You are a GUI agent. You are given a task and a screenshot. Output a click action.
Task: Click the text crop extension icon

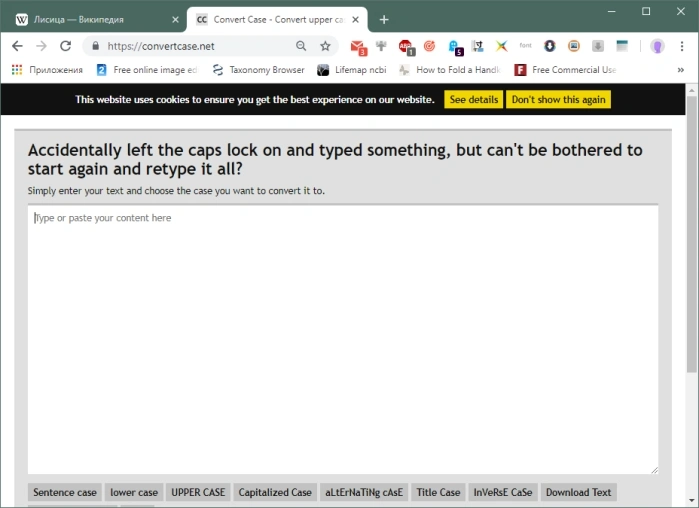[x=478, y=46]
